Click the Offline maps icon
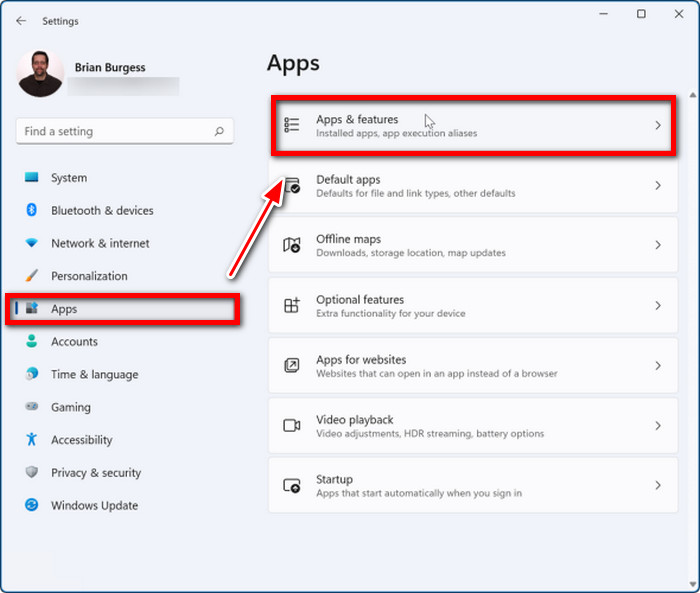 tap(292, 245)
